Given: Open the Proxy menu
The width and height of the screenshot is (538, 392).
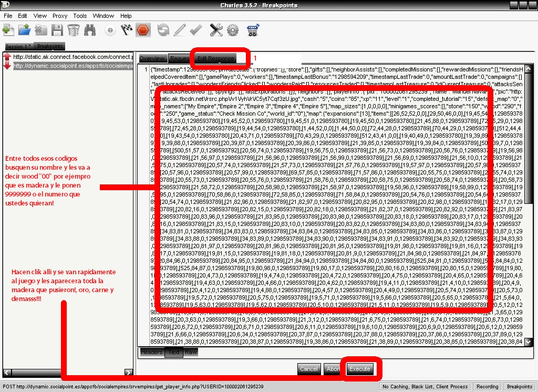Looking at the screenshot, I should pos(60,16).
